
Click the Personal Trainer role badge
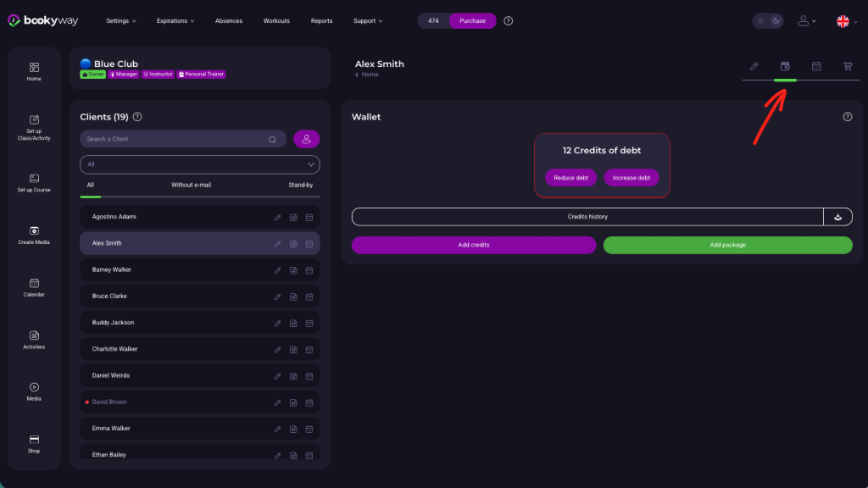click(x=201, y=75)
